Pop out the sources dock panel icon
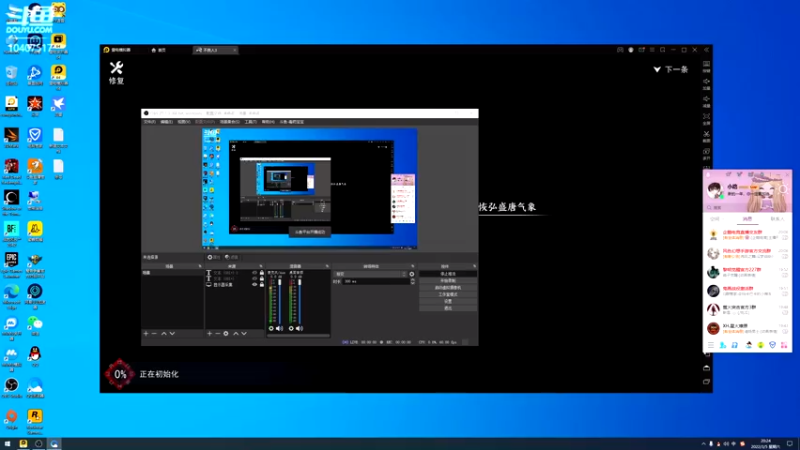 click(x=261, y=266)
